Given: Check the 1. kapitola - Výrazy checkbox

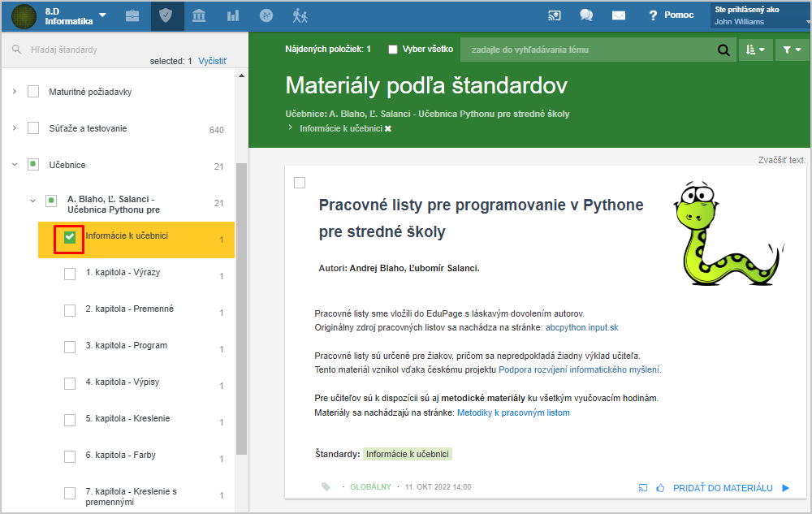Looking at the screenshot, I should click(70, 274).
